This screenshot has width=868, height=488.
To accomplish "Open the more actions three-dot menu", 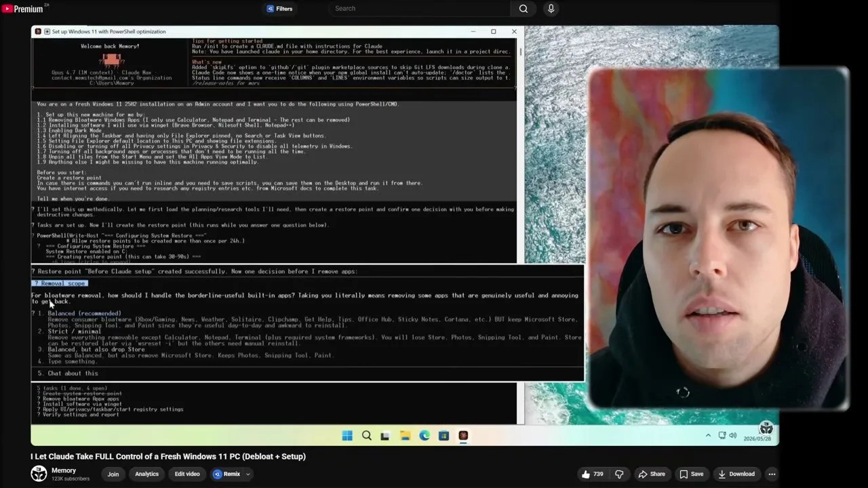I will coord(772,474).
